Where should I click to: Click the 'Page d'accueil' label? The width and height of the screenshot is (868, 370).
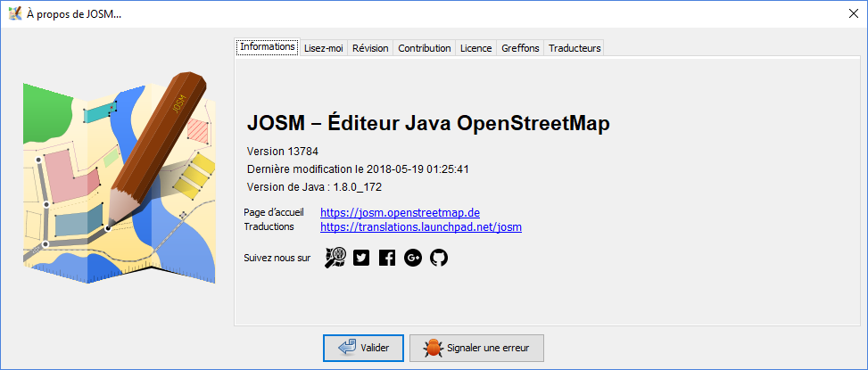pyautogui.click(x=274, y=212)
